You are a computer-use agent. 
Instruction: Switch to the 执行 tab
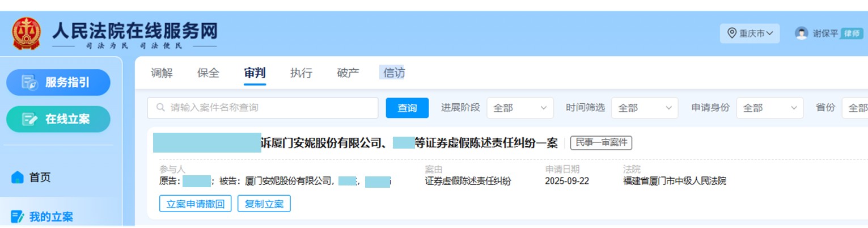tap(301, 73)
